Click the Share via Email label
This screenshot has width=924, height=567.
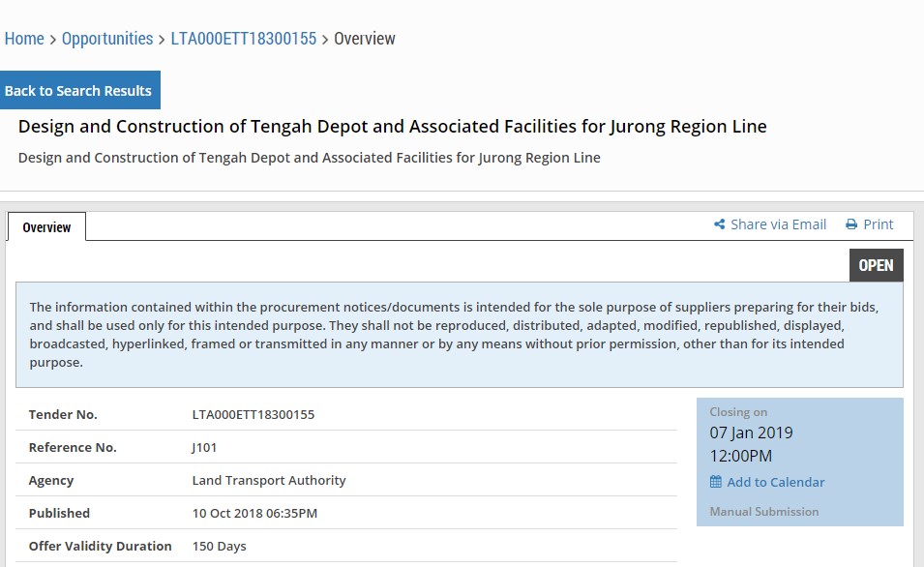[779, 224]
